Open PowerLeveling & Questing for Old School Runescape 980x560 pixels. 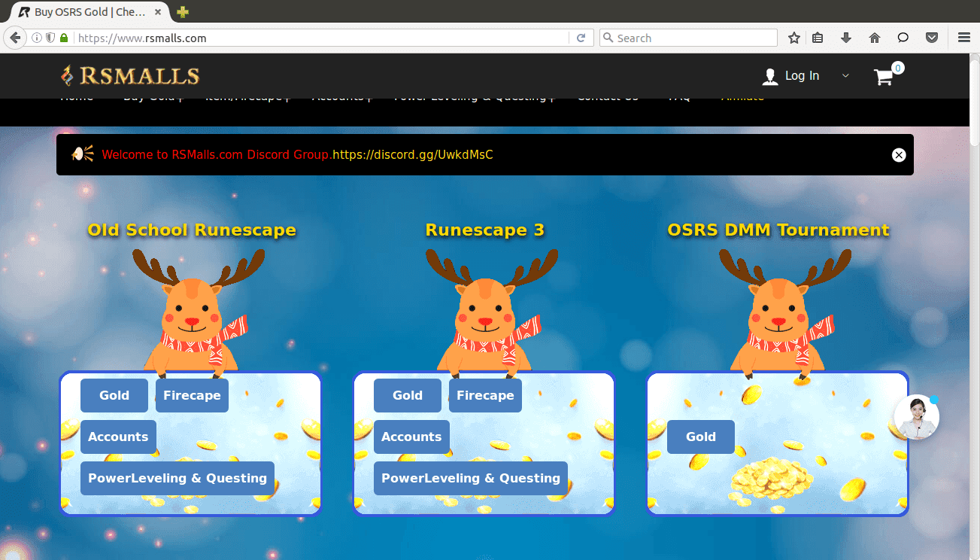point(177,478)
